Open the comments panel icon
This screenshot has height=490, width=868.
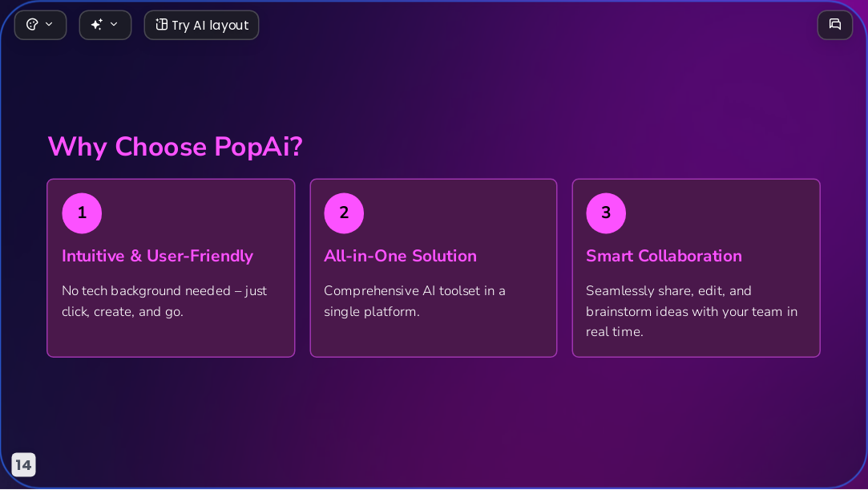(835, 25)
